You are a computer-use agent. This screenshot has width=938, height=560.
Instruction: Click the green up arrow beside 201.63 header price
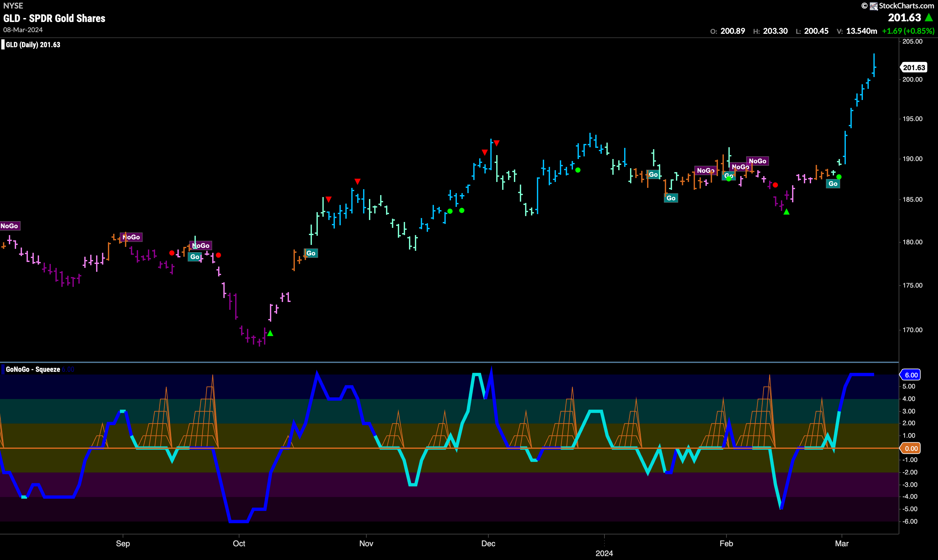coord(929,17)
